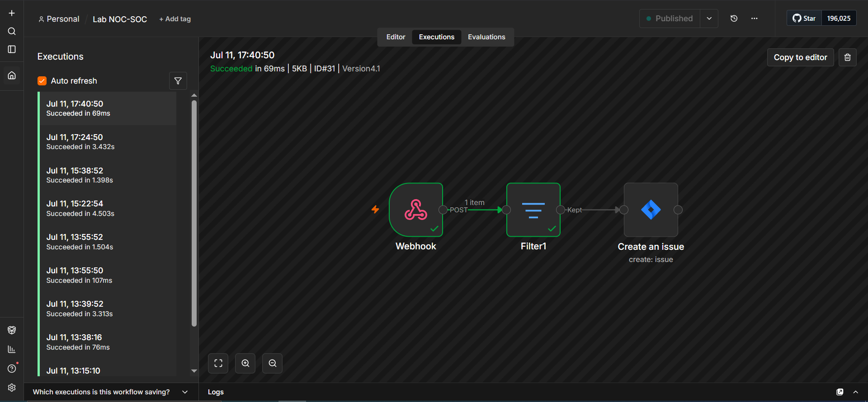
Task: Zoom out on the workflow canvas
Action: (x=273, y=363)
